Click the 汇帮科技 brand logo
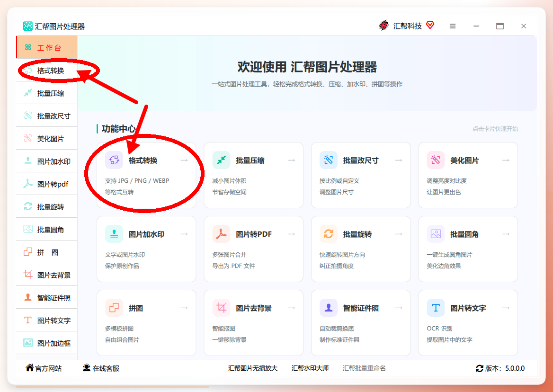This screenshot has height=392, width=553. tap(384, 26)
